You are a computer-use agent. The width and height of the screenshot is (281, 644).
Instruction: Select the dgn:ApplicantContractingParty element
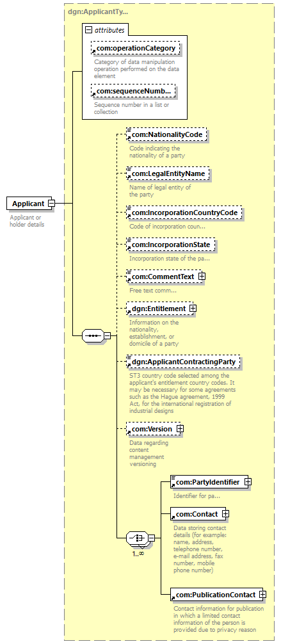[x=183, y=362]
